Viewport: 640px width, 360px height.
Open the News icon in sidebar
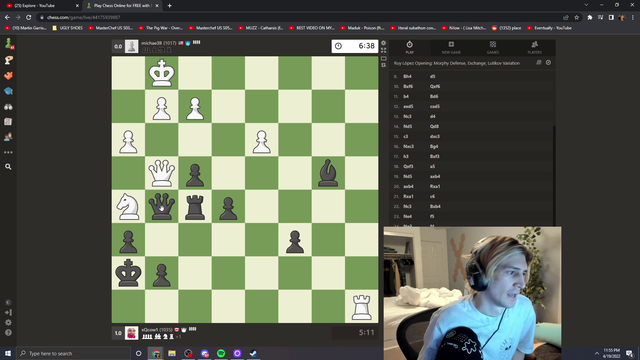pos(8,122)
